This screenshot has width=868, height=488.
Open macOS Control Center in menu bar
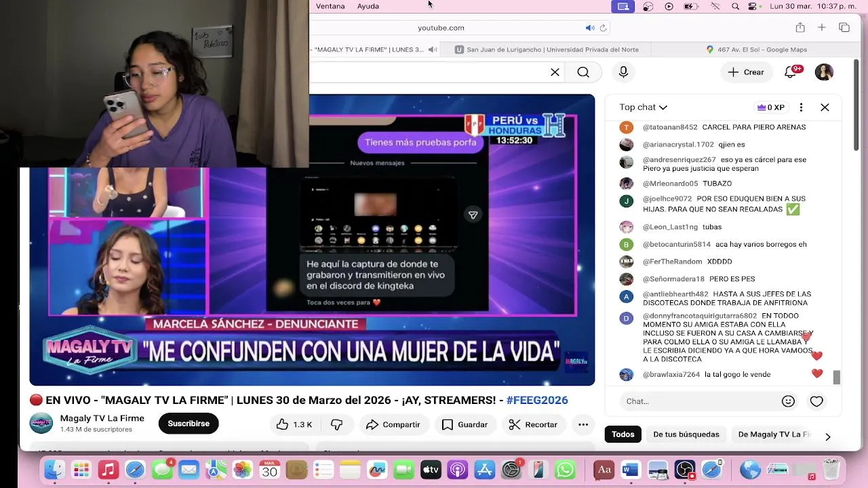coord(752,6)
